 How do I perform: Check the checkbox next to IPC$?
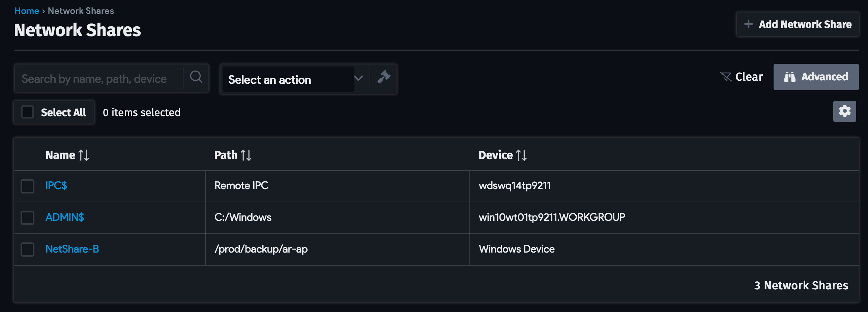pyautogui.click(x=27, y=186)
